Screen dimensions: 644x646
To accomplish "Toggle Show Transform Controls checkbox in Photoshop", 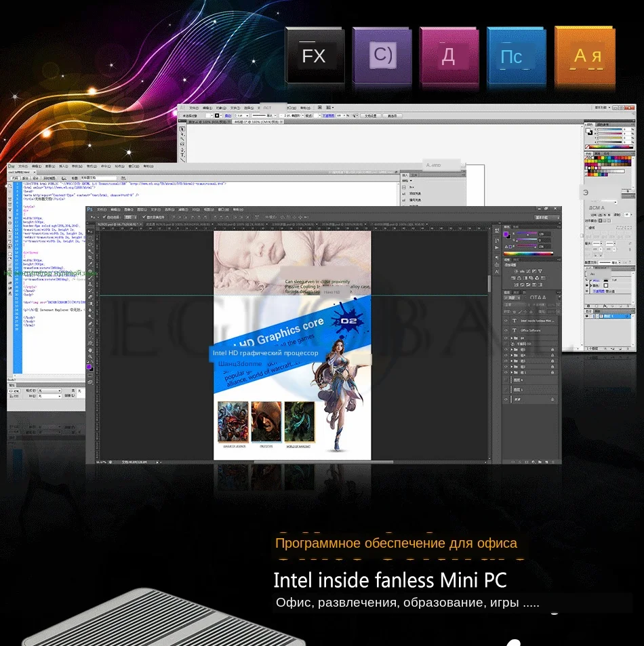I will [x=144, y=217].
